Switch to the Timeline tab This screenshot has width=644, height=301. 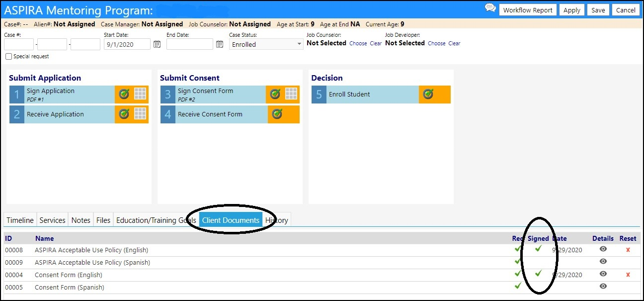pyautogui.click(x=20, y=220)
